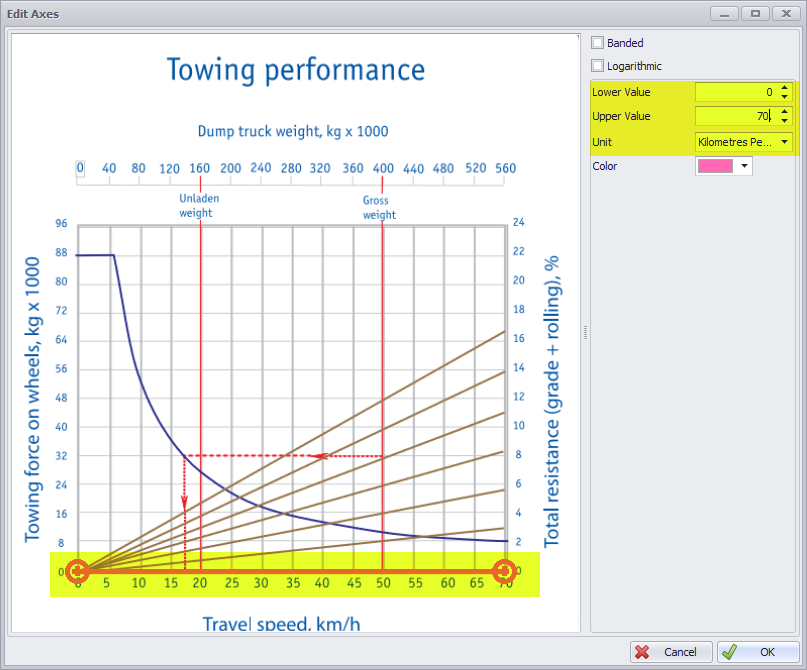Enable the Banded checkbox
807x670 pixels.
coord(598,43)
